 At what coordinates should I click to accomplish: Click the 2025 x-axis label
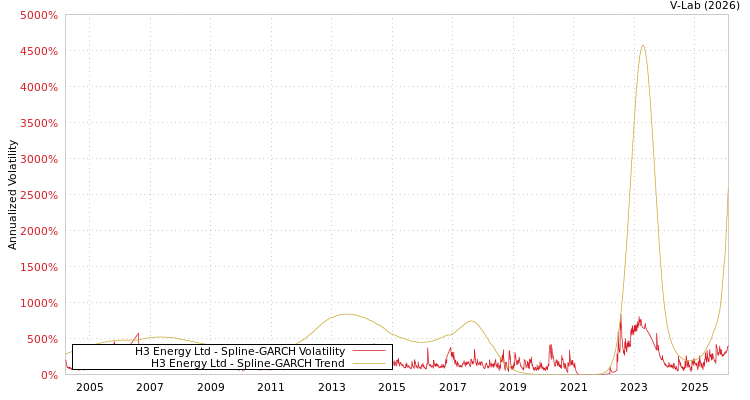695,387
